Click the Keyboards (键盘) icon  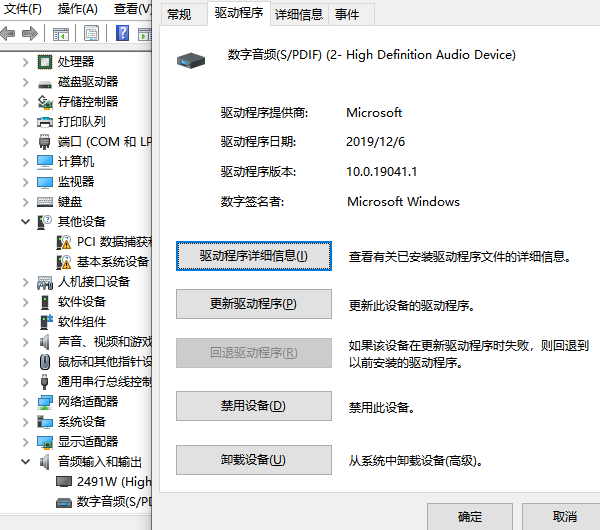(45, 202)
